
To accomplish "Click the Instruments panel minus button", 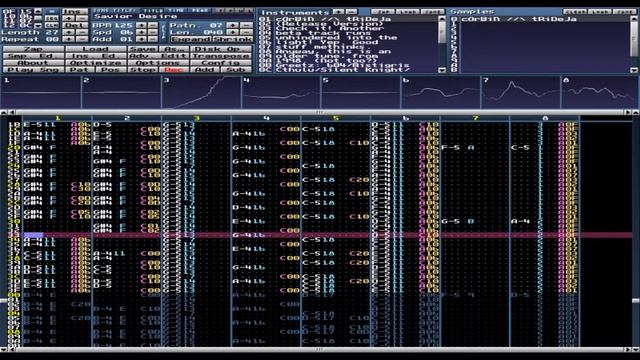I will [x=351, y=12].
